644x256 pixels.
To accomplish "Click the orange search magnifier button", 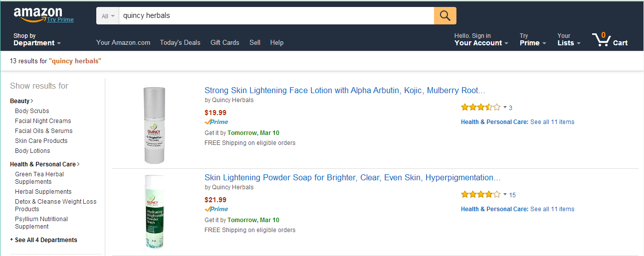I will 445,16.
